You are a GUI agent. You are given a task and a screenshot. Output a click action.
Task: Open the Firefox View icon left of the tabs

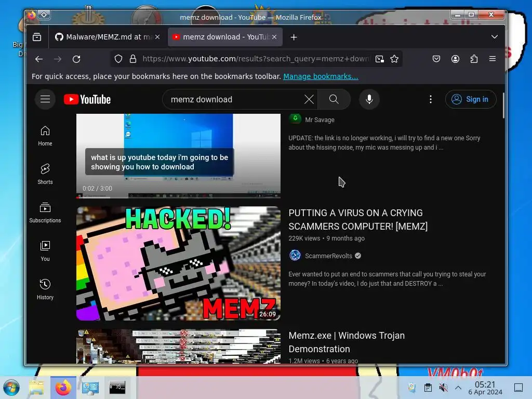pyautogui.click(x=37, y=37)
